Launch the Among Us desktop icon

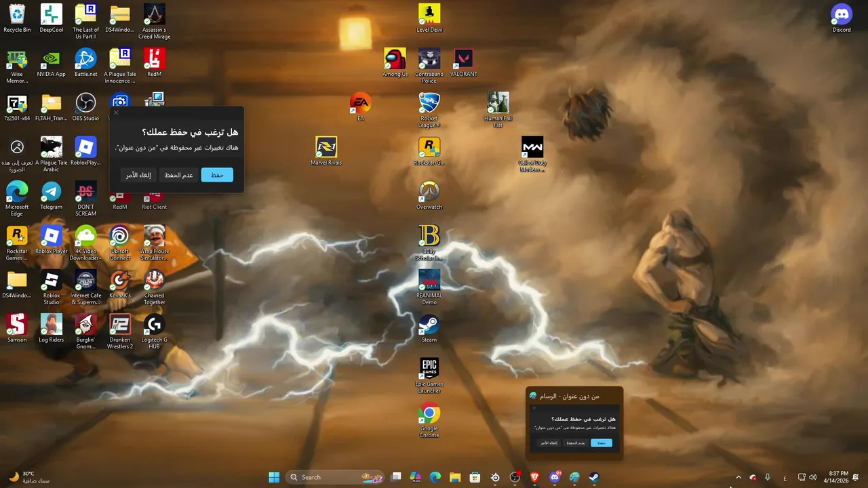click(395, 63)
